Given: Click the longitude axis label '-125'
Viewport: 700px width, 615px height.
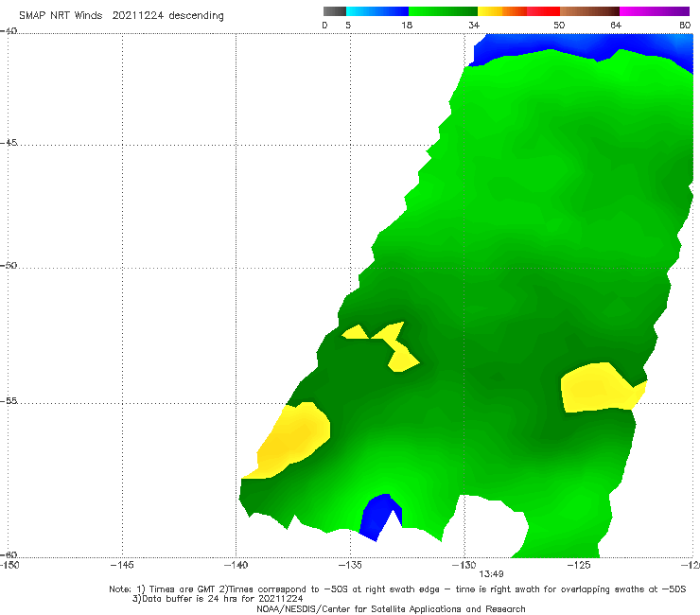Looking at the screenshot, I should coord(579,565).
